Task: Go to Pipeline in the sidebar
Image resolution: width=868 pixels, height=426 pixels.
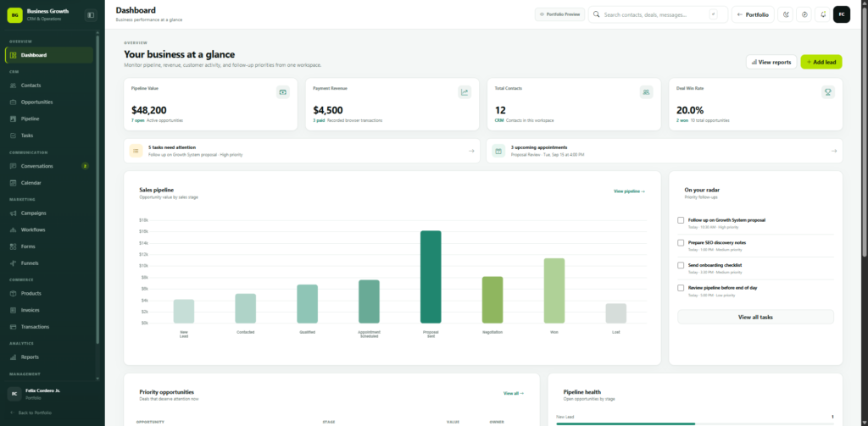Action: click(x=49, y=119)
